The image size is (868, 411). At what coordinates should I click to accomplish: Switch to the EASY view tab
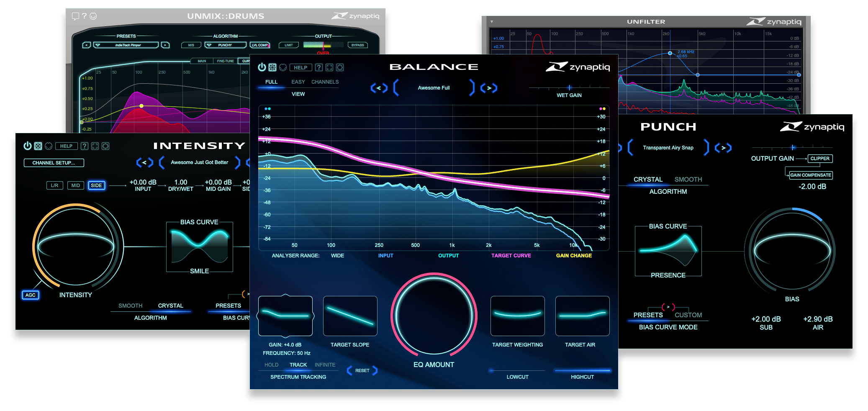point(298,82)
